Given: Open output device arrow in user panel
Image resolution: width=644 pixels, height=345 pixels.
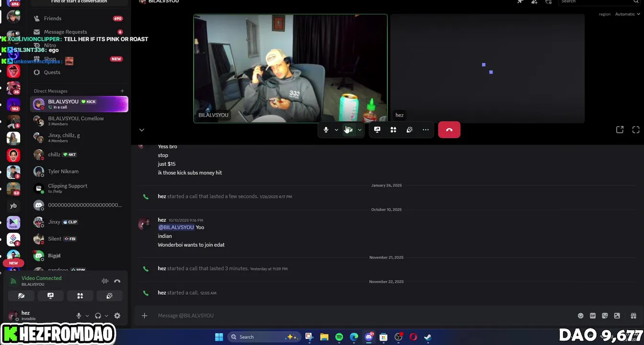Looking at the screenshot, I should coord(106,316).
